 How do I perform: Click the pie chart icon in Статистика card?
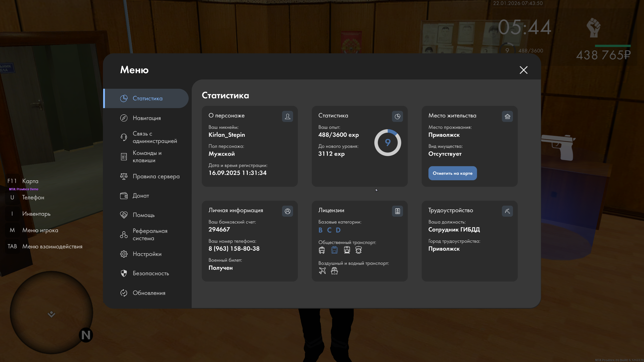[x=397, y=116]
